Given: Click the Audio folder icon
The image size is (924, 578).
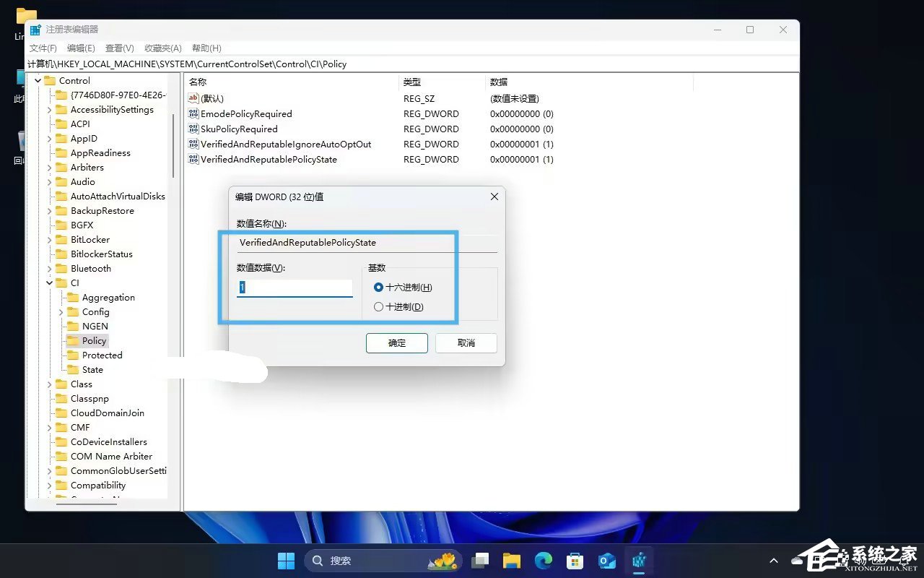Looking at the screenshot, I should pos(61,181).
